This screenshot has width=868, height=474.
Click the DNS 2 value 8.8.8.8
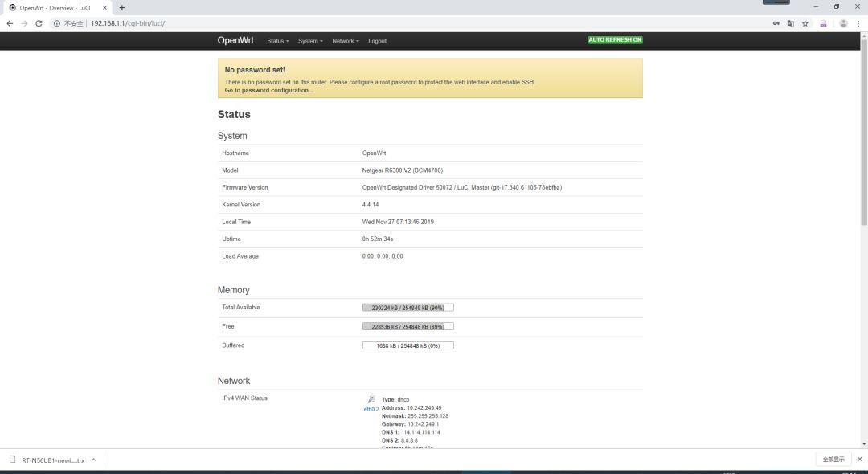(x=410, y=440)
